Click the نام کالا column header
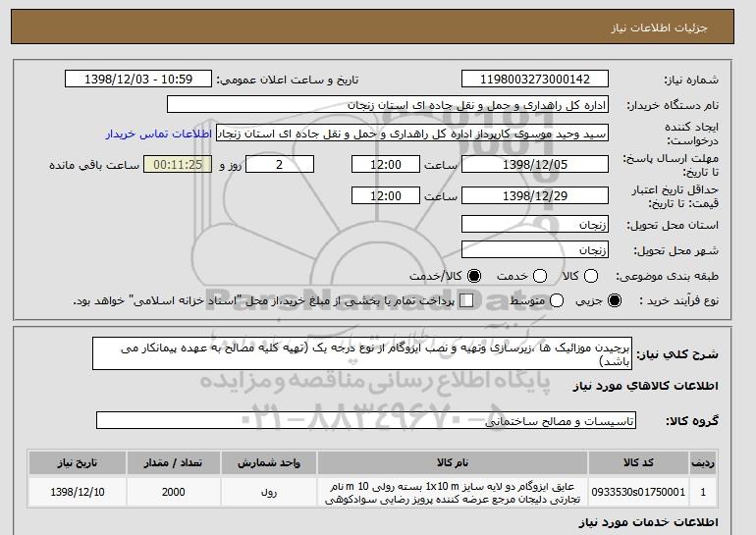Viewport: 756px width, 535px height. click(453, 462)
